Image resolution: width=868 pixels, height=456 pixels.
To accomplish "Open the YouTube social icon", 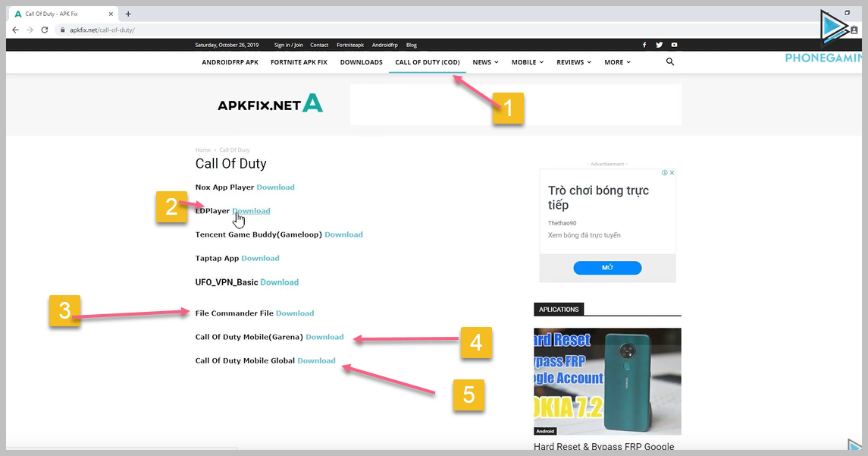I will (x=674, y=45).
